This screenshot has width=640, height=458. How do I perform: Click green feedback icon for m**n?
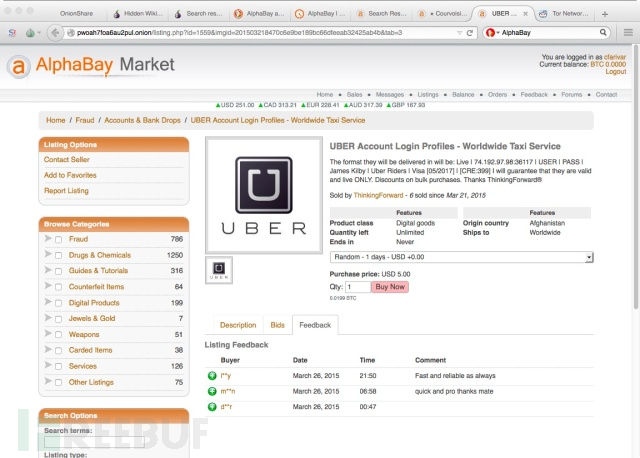click(x=212, y=391)
